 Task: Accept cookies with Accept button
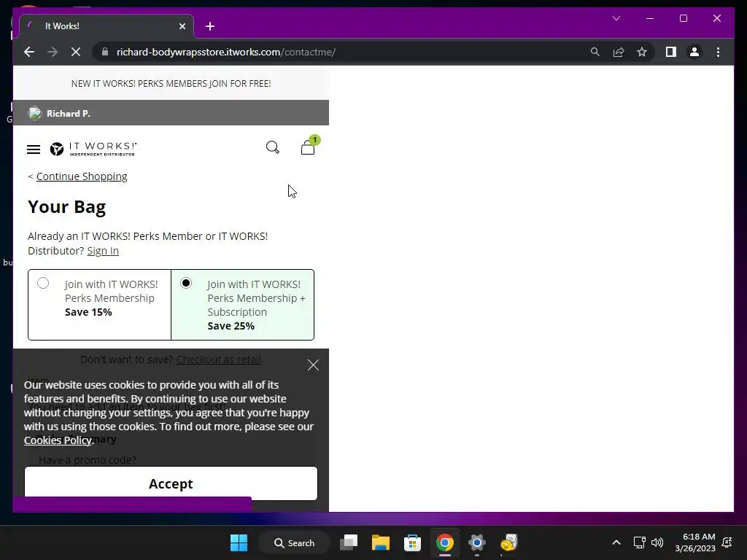coord(171,483)
